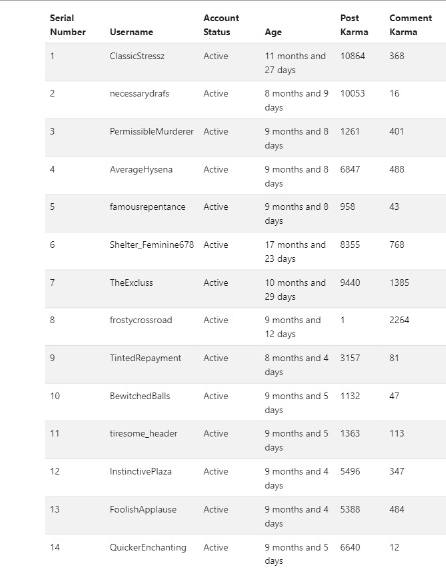Open PermissibleMurderer username entry

tap(152, 132)
